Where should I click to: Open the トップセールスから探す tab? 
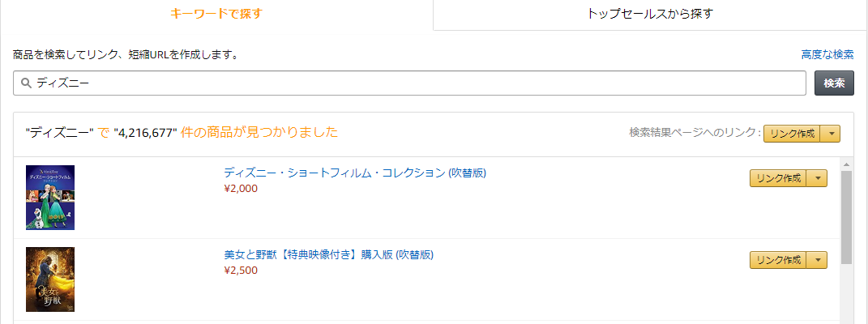[650, 15]
